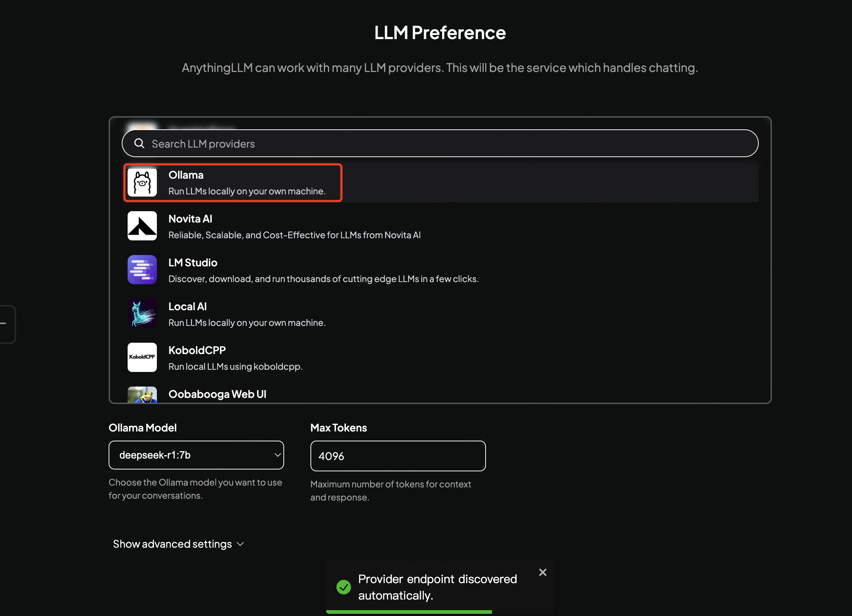The width and height of the screenshot is (852, 616).
Task: Open the Ollama Model dropdown
Action: click(x=196, y=455)
